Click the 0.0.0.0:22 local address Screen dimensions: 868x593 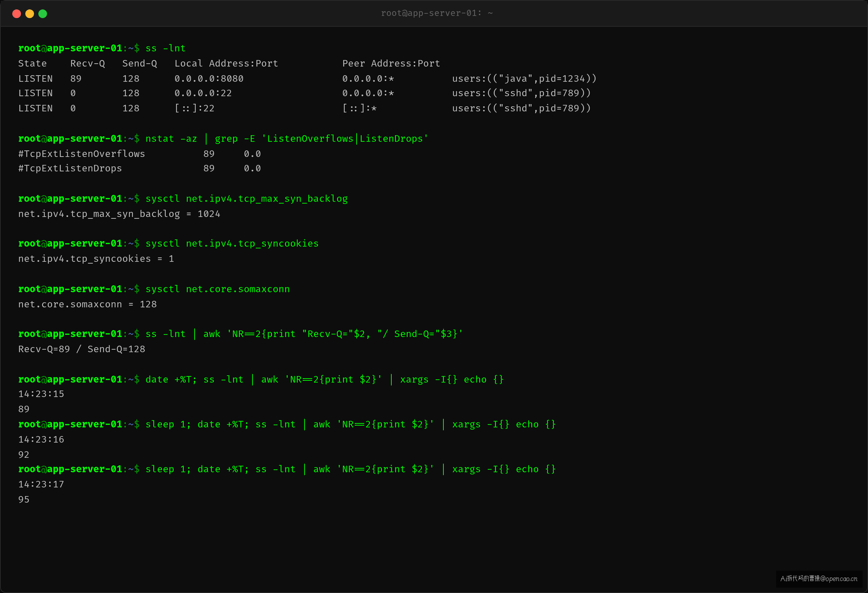(x=203, y=93)
